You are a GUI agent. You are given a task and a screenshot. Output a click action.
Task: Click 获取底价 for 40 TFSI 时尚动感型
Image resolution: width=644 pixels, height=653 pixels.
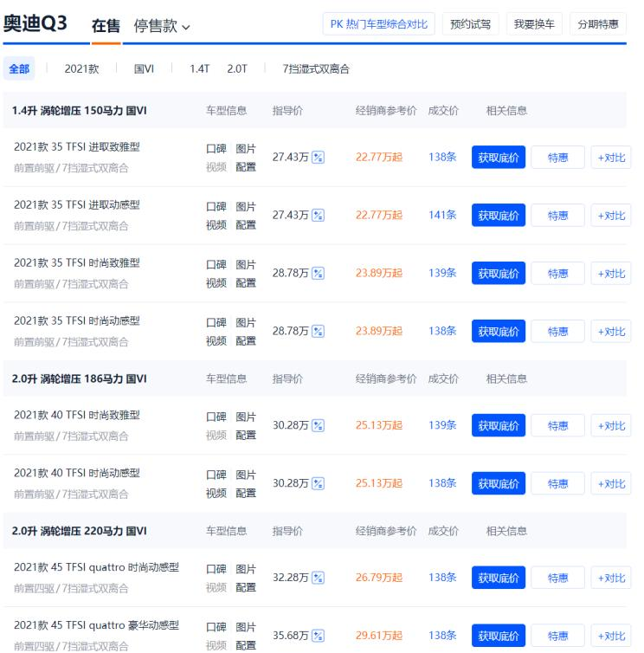click(x=499, y=483)
